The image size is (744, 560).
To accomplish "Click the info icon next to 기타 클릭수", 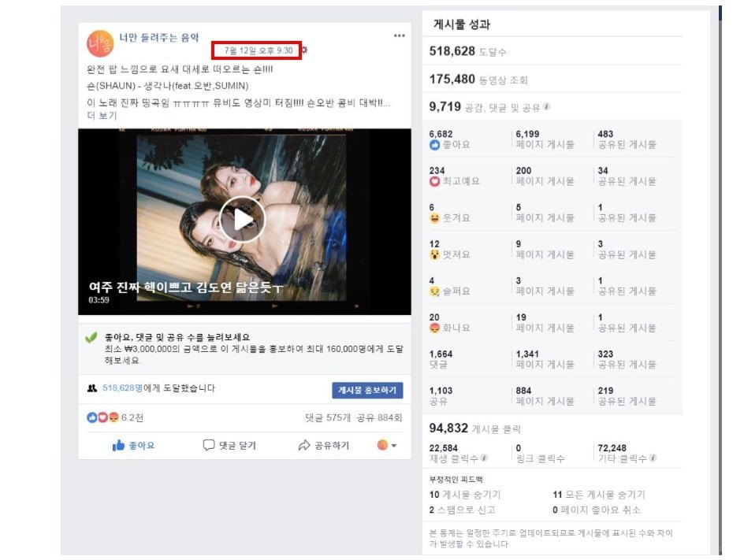I will (653, 458).
